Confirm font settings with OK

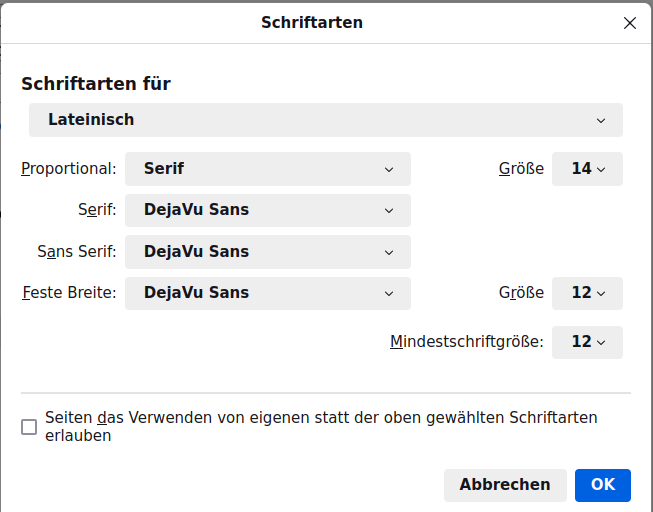(x=603, y=485)
